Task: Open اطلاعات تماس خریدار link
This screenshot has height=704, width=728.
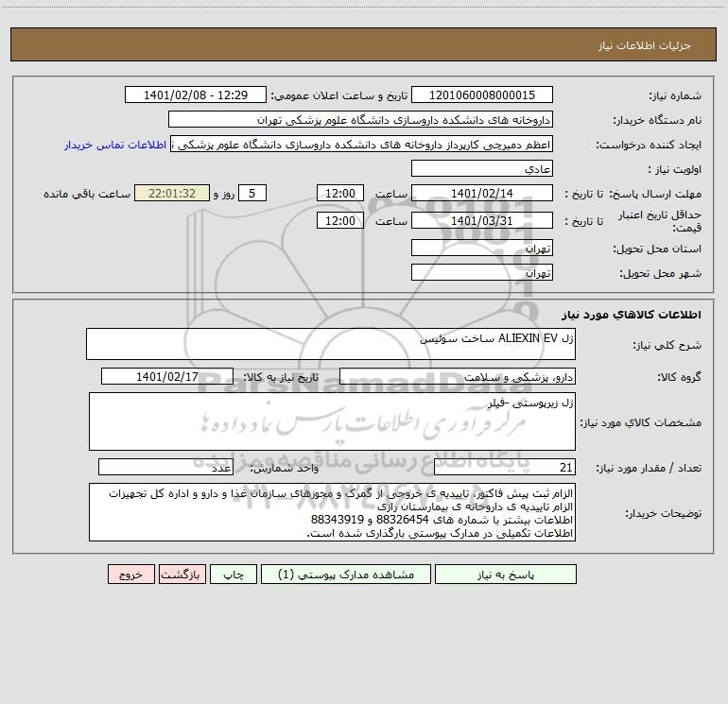Action: [115, 145]
